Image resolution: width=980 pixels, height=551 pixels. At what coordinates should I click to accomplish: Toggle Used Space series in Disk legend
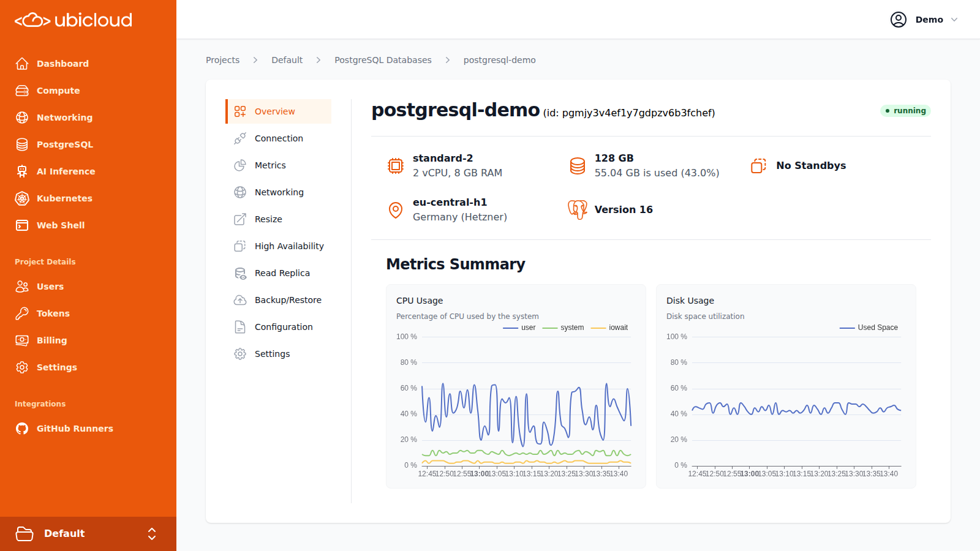(x=869, y=328)
